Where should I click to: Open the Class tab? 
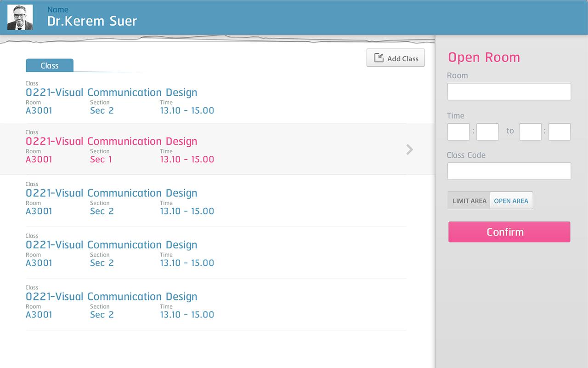(50, 65)
